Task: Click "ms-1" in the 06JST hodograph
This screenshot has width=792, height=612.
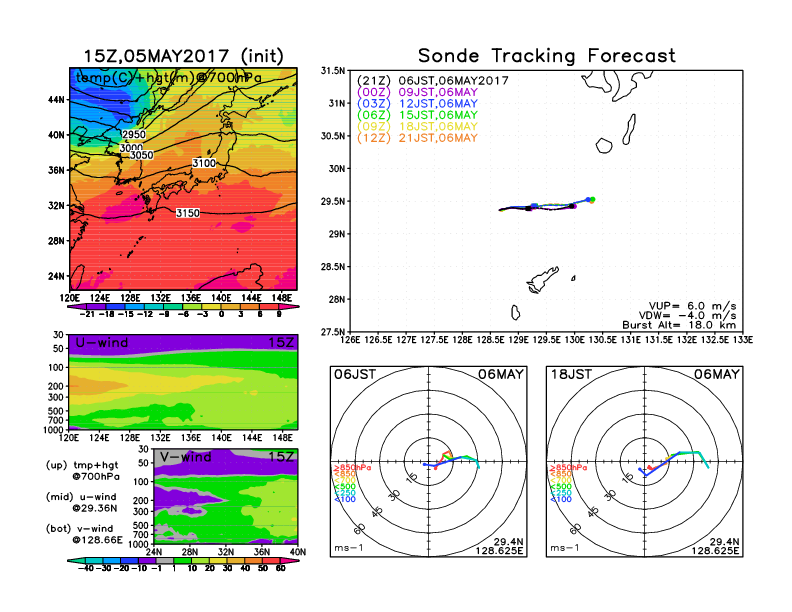Action: pyautogui.click(x=349, y=548)
